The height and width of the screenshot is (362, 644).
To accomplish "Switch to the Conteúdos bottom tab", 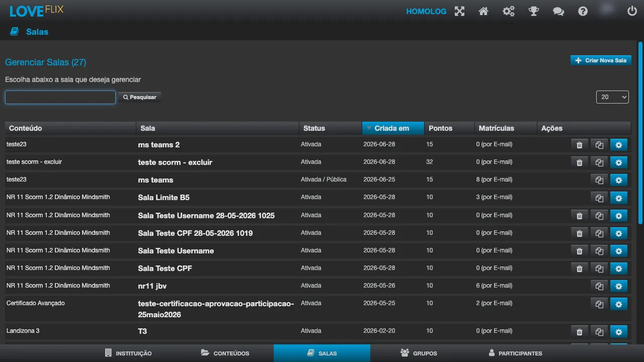I will tap(225, 353).
